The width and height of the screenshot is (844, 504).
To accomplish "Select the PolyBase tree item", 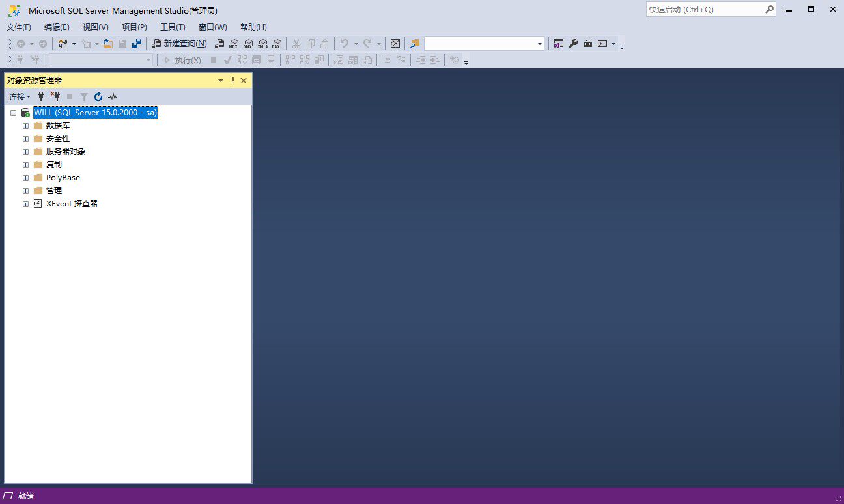I will 63,178.
